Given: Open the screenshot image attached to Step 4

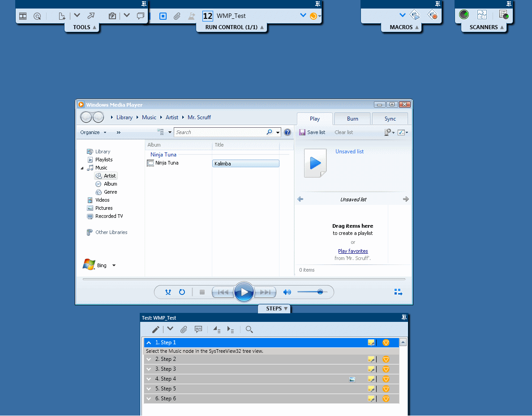Looking at the screenshot, I should pyautogui.click(x=352, y=379).
